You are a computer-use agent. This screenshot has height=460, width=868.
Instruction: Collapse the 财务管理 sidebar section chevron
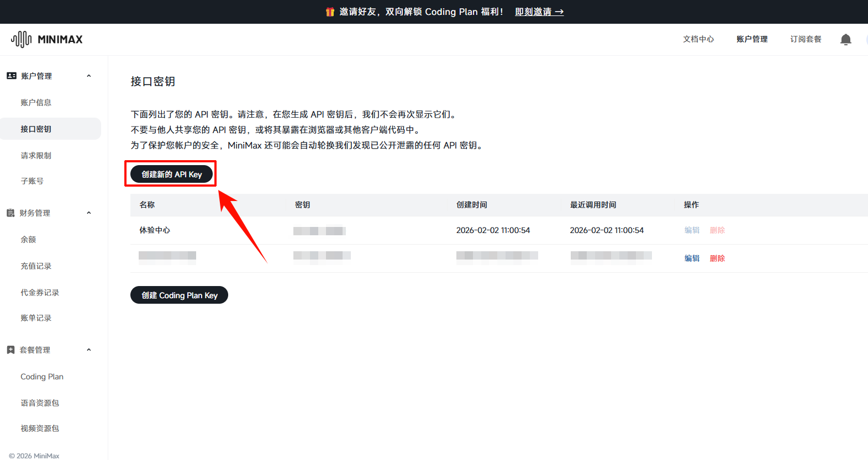88,213
